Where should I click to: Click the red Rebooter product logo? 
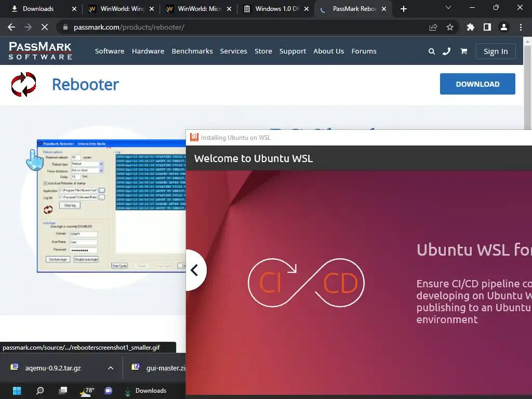(23, 84)
